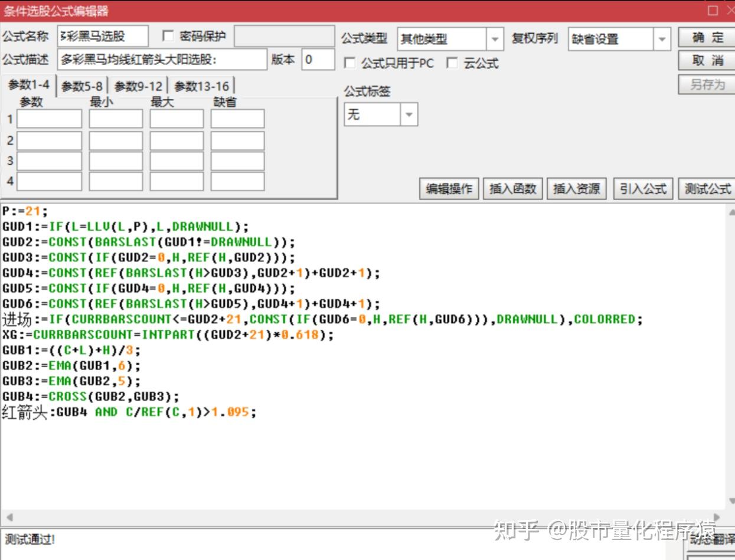Click the 公式名称 input field

[x=103, y=37]
